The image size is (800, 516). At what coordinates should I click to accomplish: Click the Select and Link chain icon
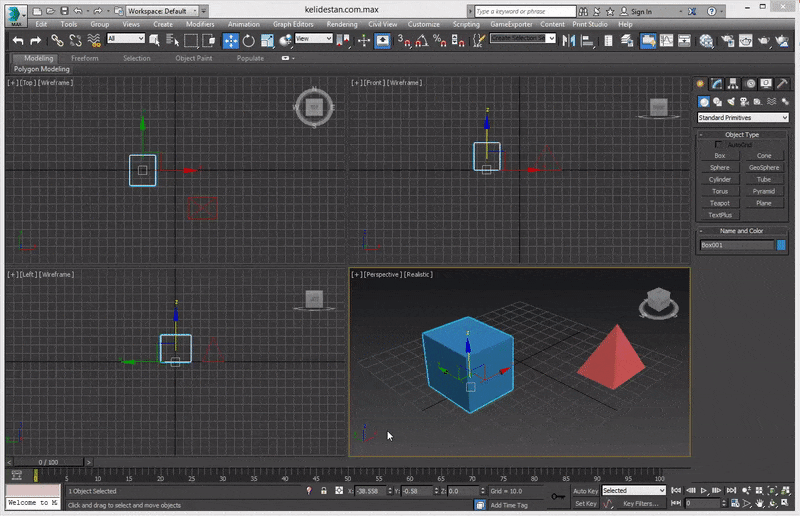click(57, 41)
